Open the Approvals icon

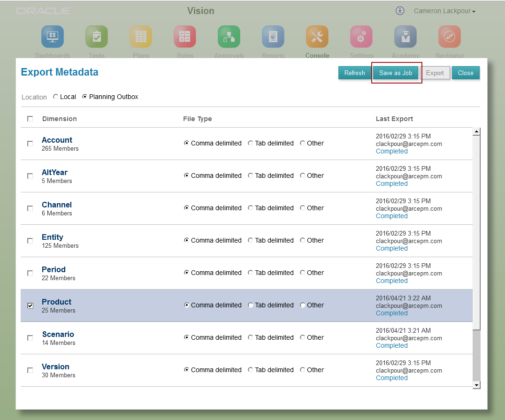tap(229, 37)
